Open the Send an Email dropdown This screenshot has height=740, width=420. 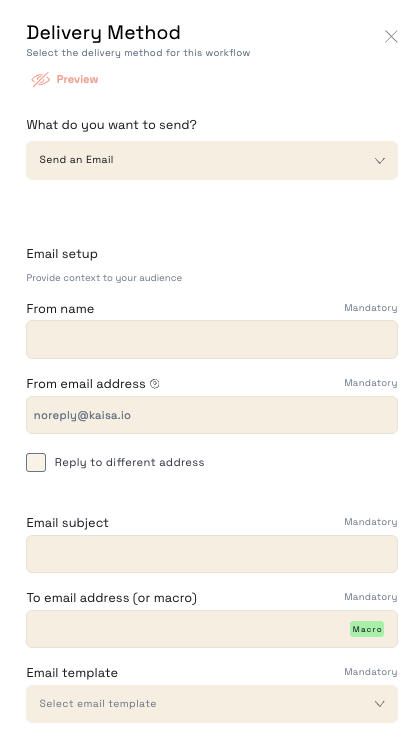click(x=212, y=160)
